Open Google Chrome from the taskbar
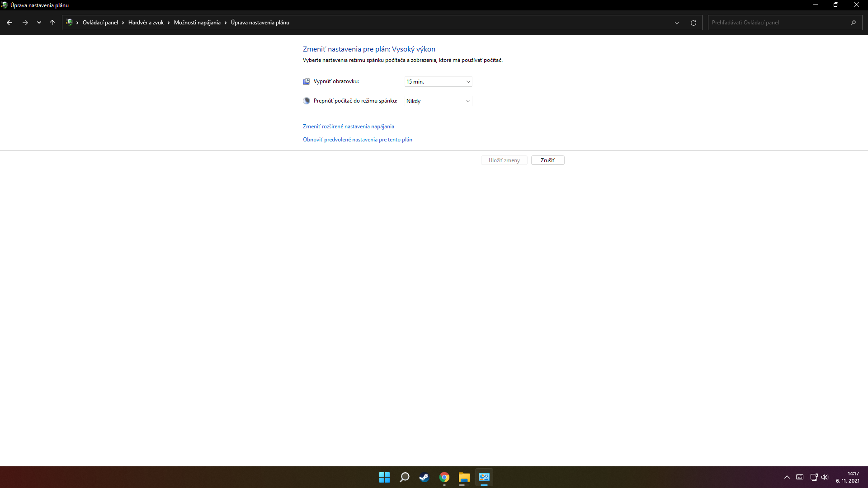868x488 pixels. pyautogui.click(x=444, y=477)
